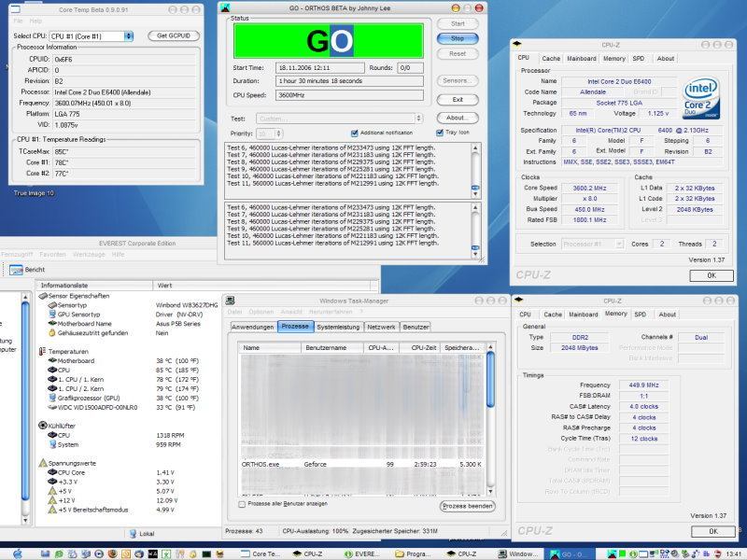Click the Gehäusezutritt gefunden lock icon
Screen dimensions: 747x560
pyautogui.click(x=52, y=333)
